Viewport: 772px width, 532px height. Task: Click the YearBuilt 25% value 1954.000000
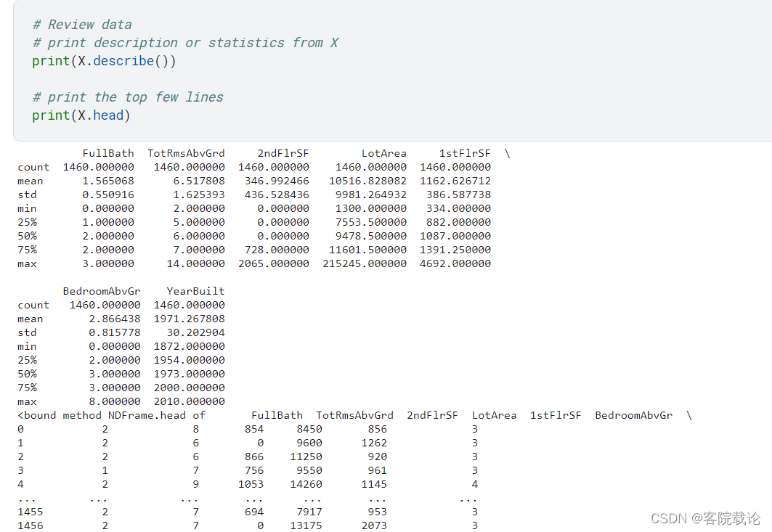tap(190, 360)
